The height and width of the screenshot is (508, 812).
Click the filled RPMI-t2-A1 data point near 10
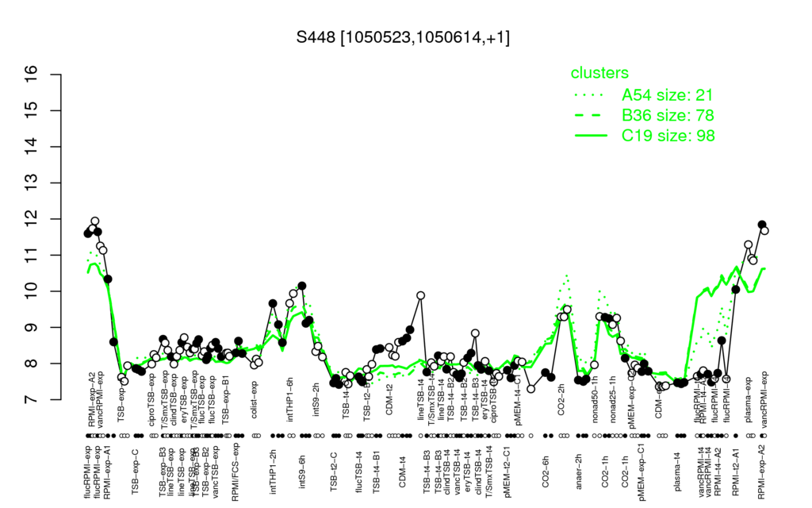coord(736,290)
